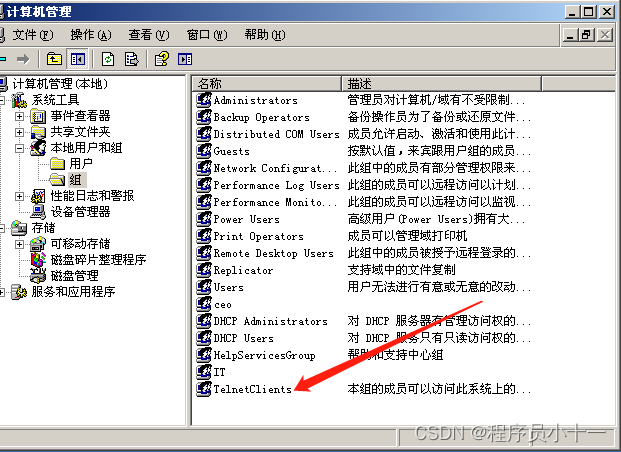Select the Performance Log Users group
Screen dimensions: 621x452
276,185
